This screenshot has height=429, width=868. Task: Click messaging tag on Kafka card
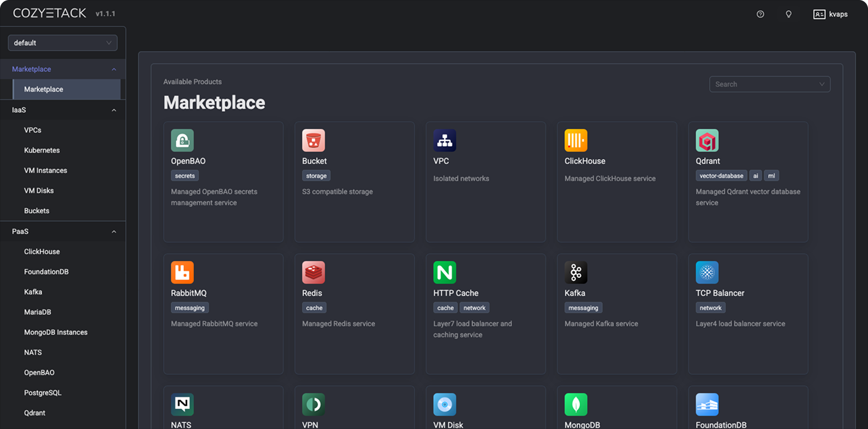coord(583,308)
